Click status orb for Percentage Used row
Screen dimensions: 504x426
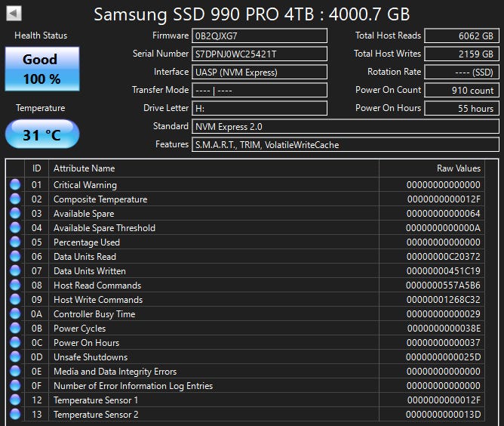pos(15,242)
